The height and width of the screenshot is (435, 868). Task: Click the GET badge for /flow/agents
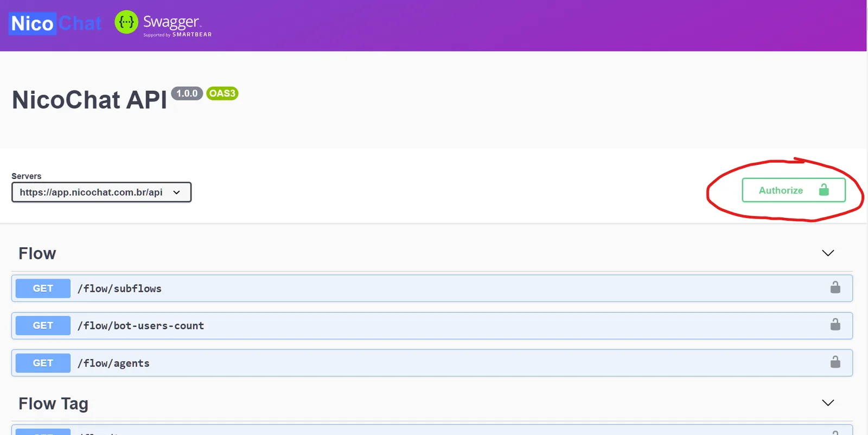point(43,363)
